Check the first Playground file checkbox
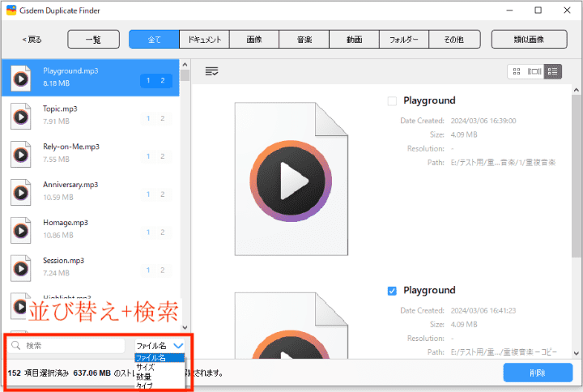 coord(392,100)
